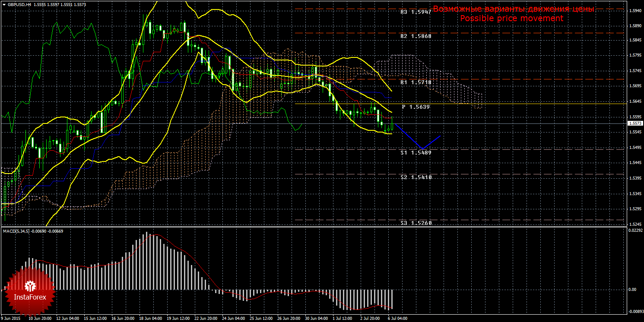644x322 pixels.
Task: Click the current price tag 1.5573
Action: [635, 123]
